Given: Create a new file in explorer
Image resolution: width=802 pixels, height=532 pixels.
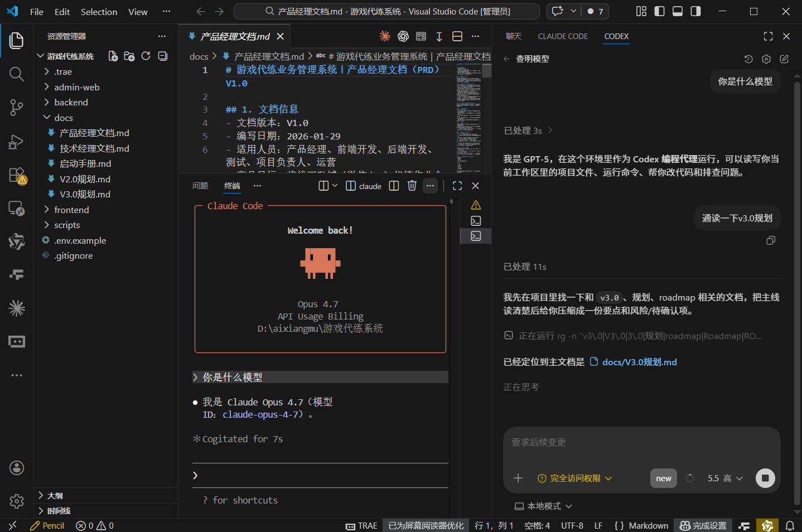Looking at the screenshot, I should [113, 56].
